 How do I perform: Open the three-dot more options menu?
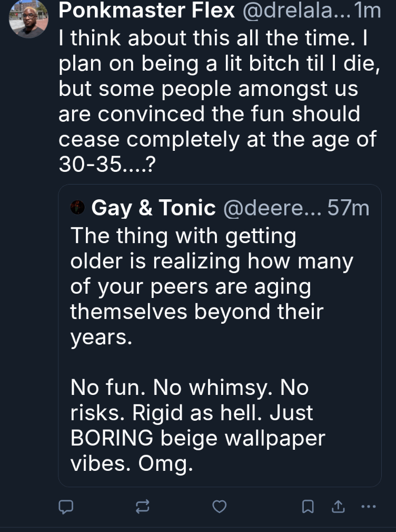click(368, 507)
